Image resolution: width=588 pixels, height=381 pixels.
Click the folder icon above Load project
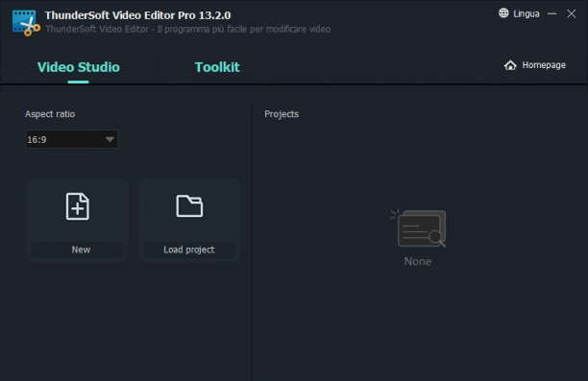click(x=189, y=205)
